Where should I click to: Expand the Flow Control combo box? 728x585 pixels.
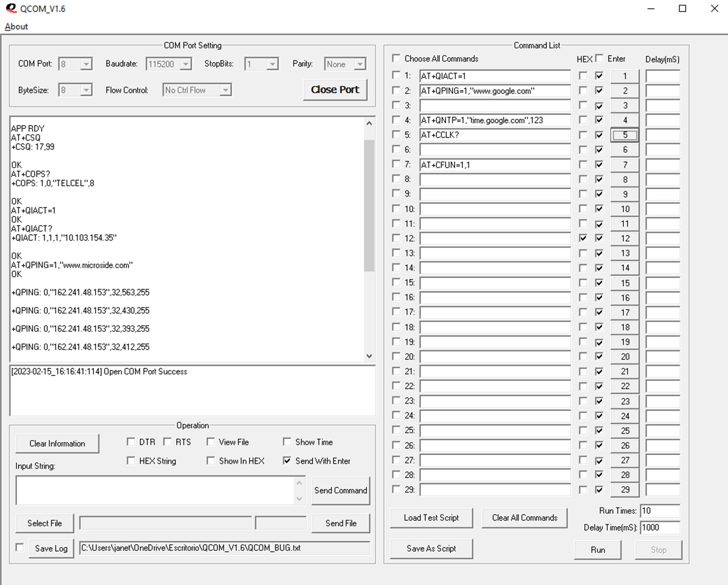pyautogui.click(x=225, y=90)
